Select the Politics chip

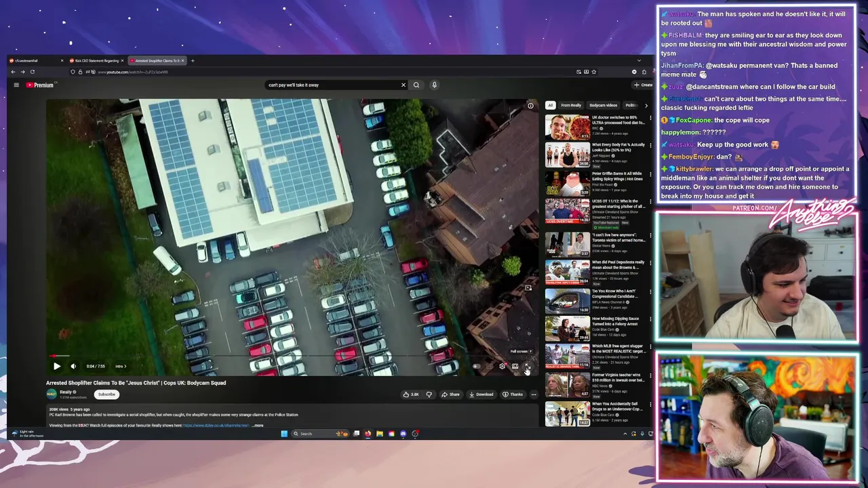631,105
